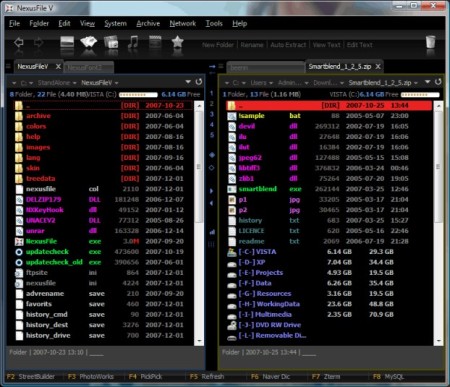
Task: Expand the NexusFileV path dropdown arrow
Action: click(x=117, y=83)
